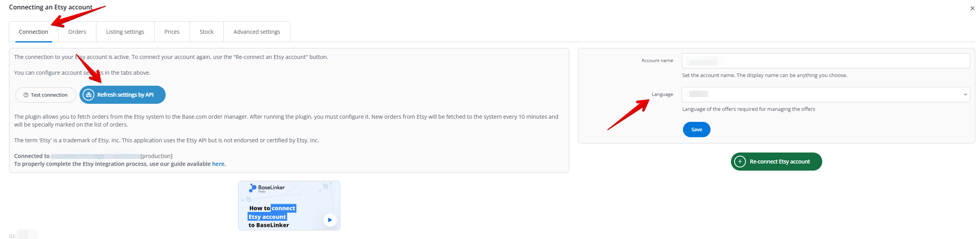Click the Refresh settings by API icon

coord(89,95)
